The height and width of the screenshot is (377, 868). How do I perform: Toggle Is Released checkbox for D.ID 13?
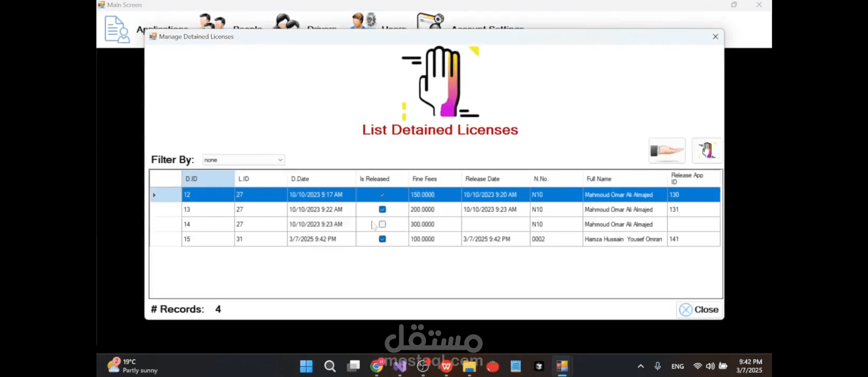point(382,210)
